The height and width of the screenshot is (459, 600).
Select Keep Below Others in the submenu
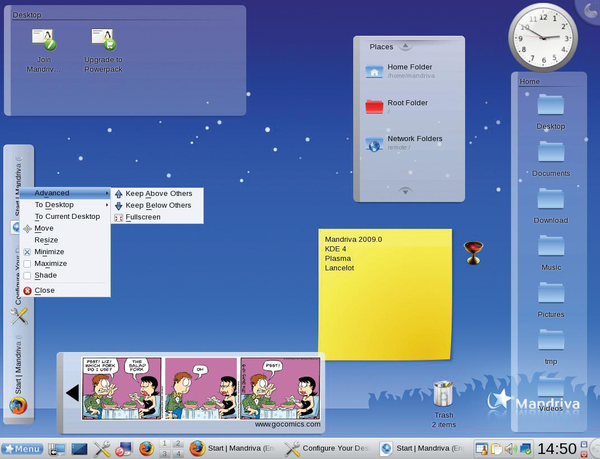157,205
